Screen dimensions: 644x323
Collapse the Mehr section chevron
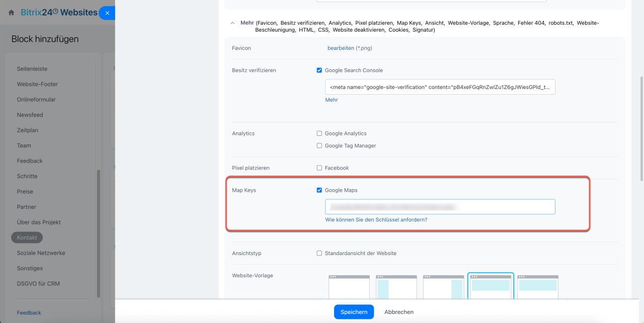232,23
